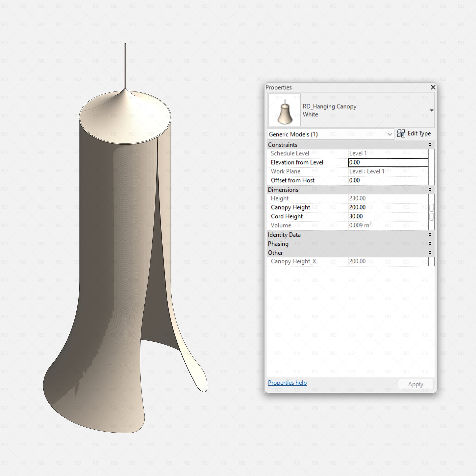This screenshot has height=476, width=476.
Task: Click the RD_Hanging Canopy type thumbnail
Action: point(285,110)
